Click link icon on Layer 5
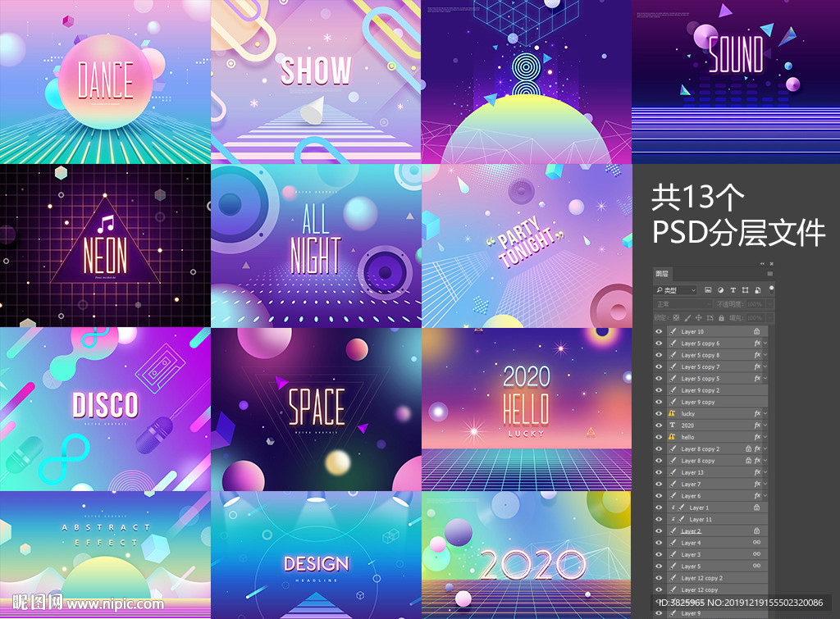Image resolution: width=840 pixels, height=619 pixels. click(x=756, y=566)
